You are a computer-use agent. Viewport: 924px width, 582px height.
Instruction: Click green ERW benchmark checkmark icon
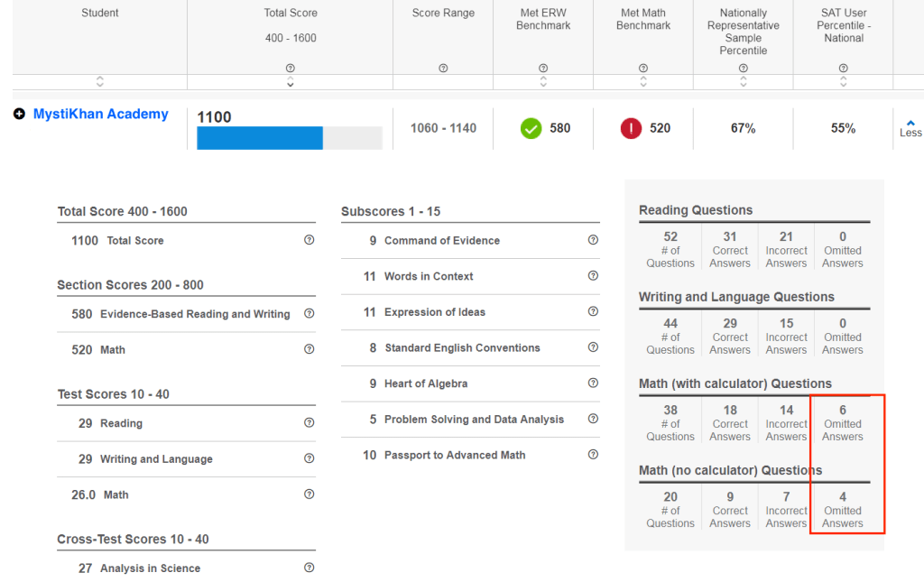[x=531, y=128]
